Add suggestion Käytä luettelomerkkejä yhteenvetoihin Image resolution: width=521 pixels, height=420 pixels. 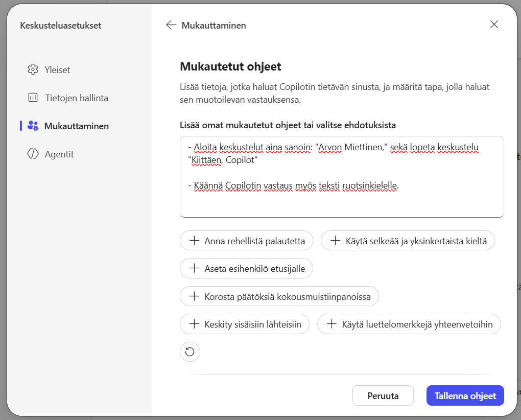(x=409, y=324)
